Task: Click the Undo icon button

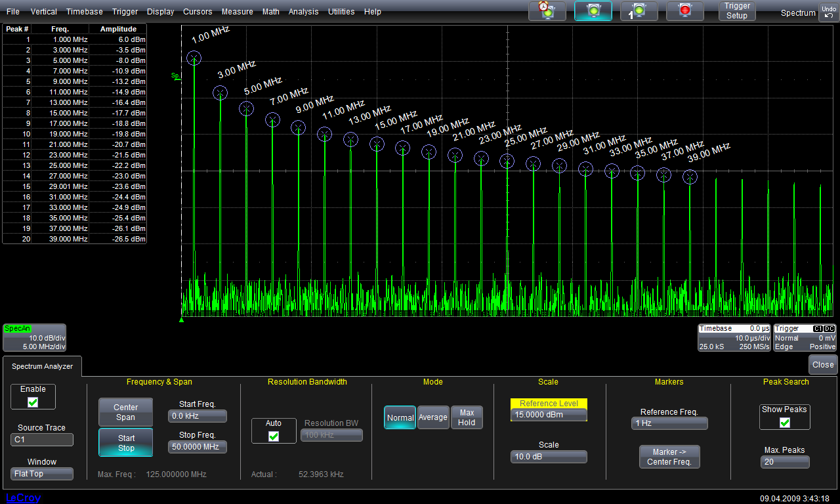Action: [x=828, y=12]
